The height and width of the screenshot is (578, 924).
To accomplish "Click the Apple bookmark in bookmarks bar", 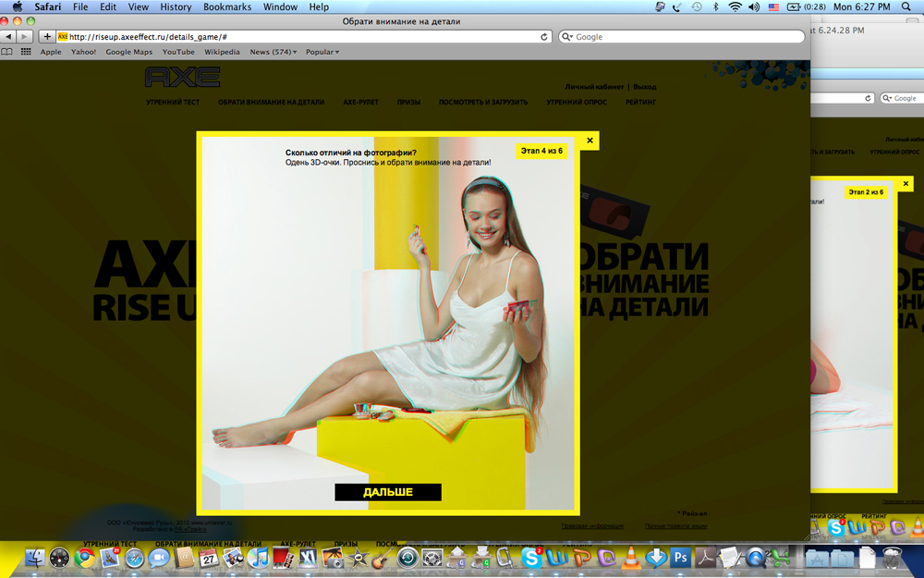I will [x=51, y=52].
